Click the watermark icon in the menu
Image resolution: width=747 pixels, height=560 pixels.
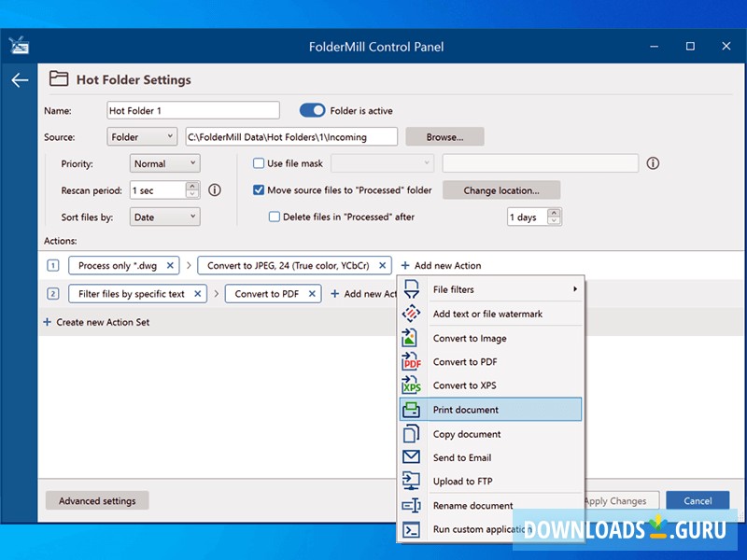point(411,314)
